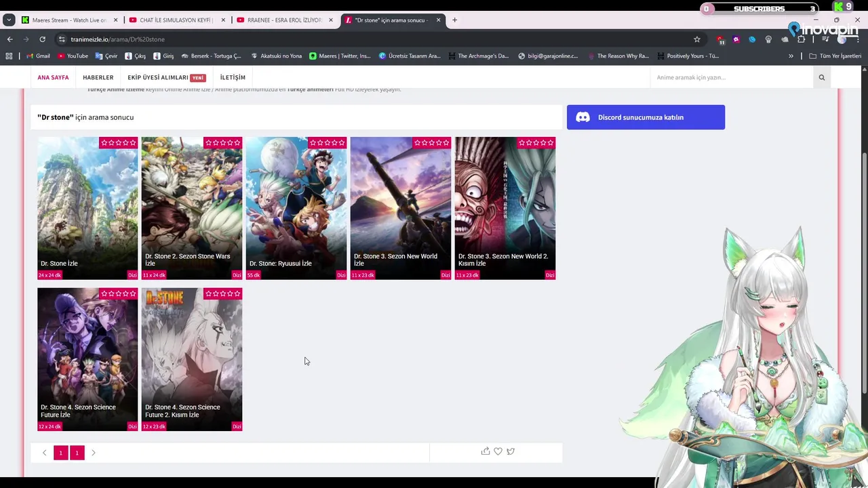Open Dr. Stone 2. Sezon Stone Wars poster

point(192,208)
